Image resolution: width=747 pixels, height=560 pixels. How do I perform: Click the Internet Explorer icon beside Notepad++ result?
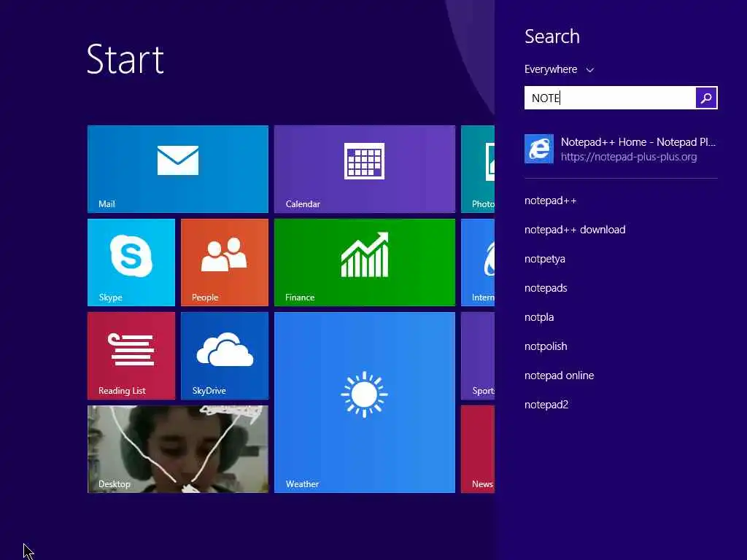pyautogui.click(x=539, y=149)
